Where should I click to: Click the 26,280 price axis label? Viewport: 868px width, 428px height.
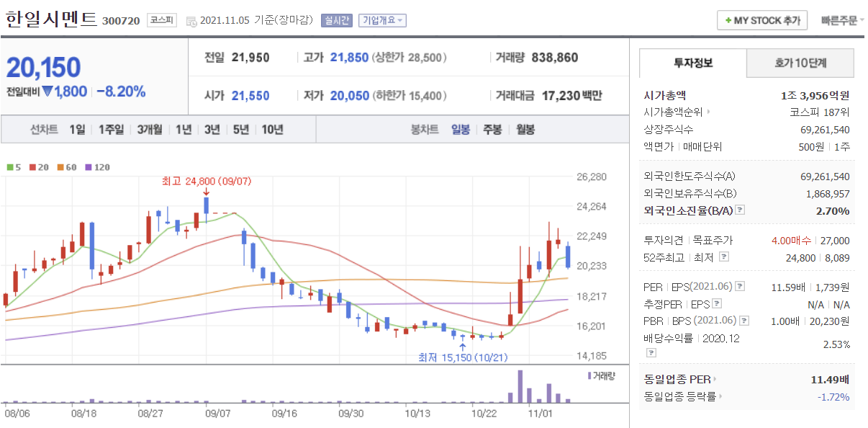[x=593, y=177]
